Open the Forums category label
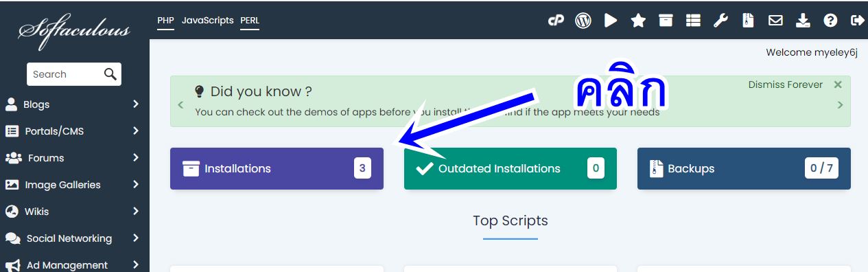Viewport: 868px width, 272px height. click(x=46, y=158)
